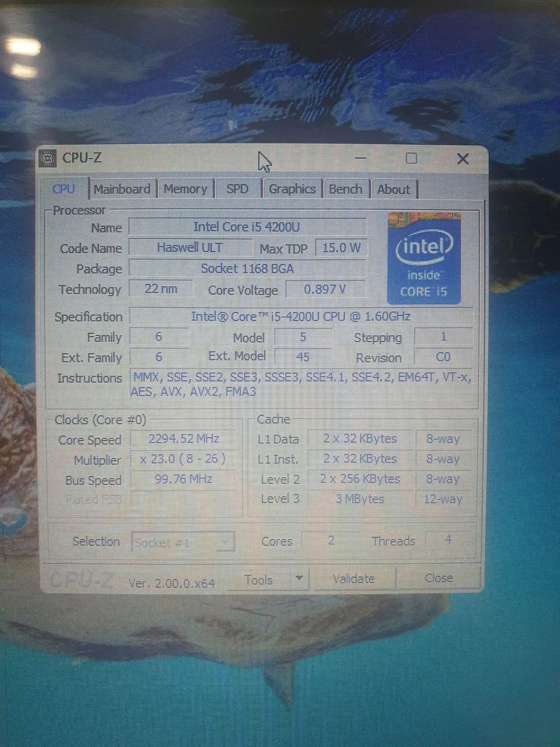Screen dimensions: 560x747
Task: Click the version text Ver. 2.00.0.x64
Action: (171, 582)
